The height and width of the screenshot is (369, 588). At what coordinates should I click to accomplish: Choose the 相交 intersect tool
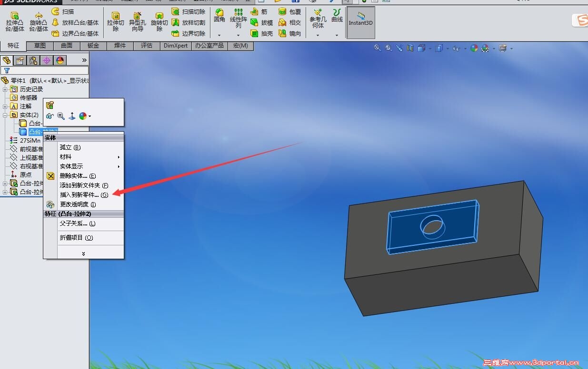(290, 22)
